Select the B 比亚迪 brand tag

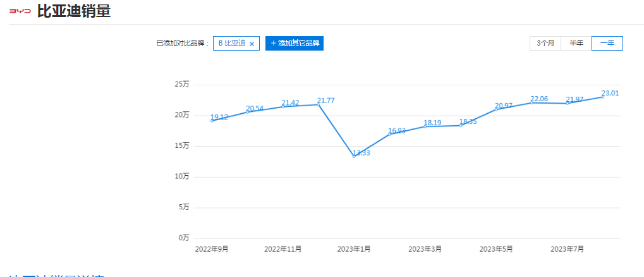pos(231,43)
